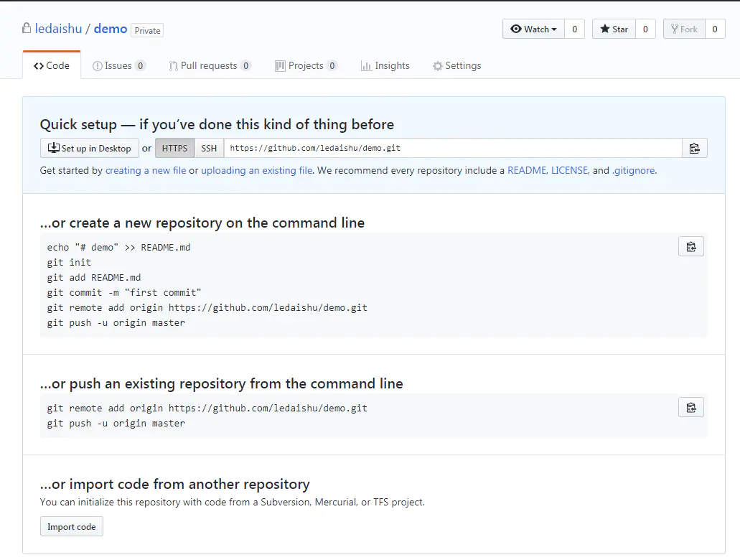
Task: Follow the 'uploading an existing file' link
Action: pyautogui.click(x=256, y=171)
